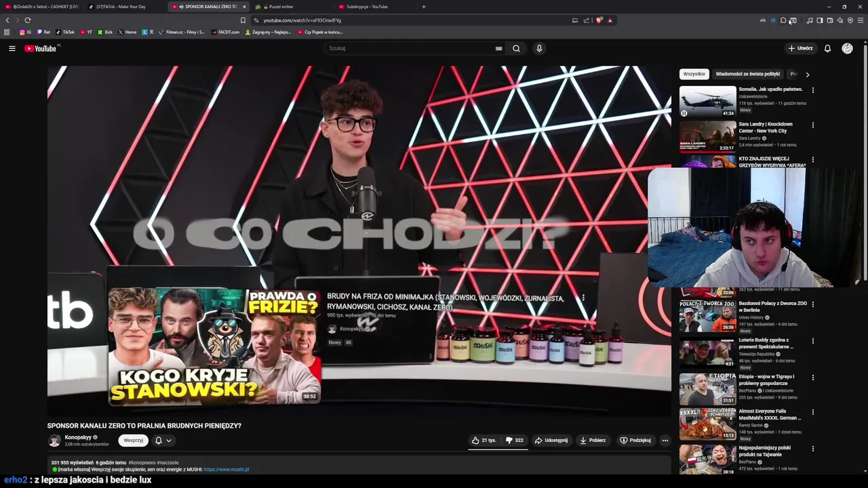This screenshot has width=868, height=488.
Task: Open options menu for Almost Everyone Fails video
Action: pos(812,412)
